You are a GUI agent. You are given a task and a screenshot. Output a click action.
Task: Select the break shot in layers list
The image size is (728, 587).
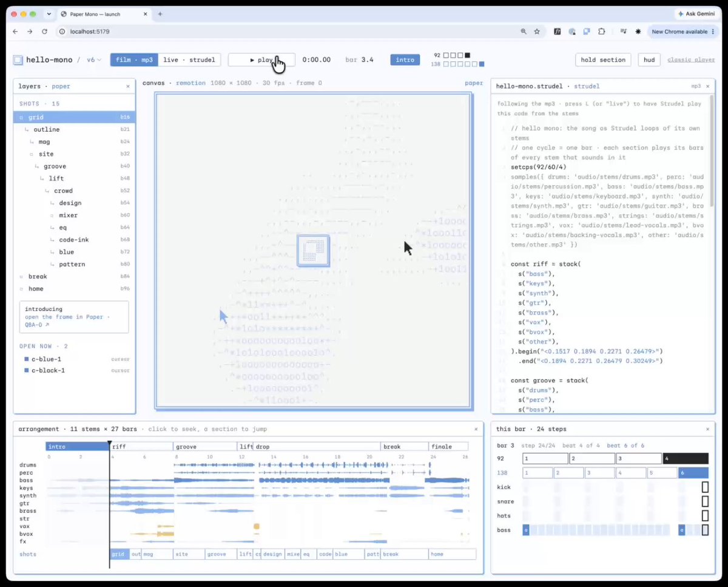click(75, 277)
